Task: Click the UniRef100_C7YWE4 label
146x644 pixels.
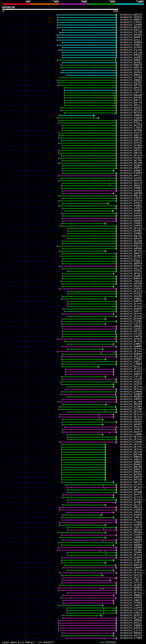Action: 131,638
